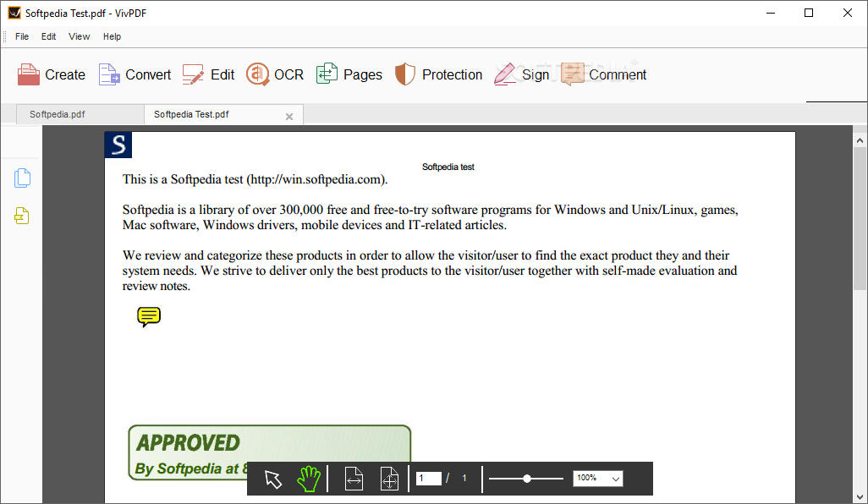The height and width of the screenshot is (504, 868).
Task: Launch the OCR tool
Action: pos(275,74)
